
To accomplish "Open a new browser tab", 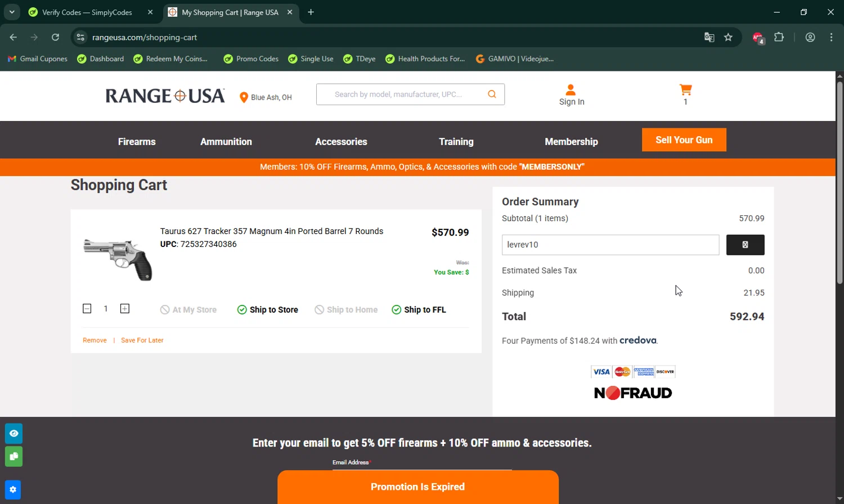I will tap(311, 12).
